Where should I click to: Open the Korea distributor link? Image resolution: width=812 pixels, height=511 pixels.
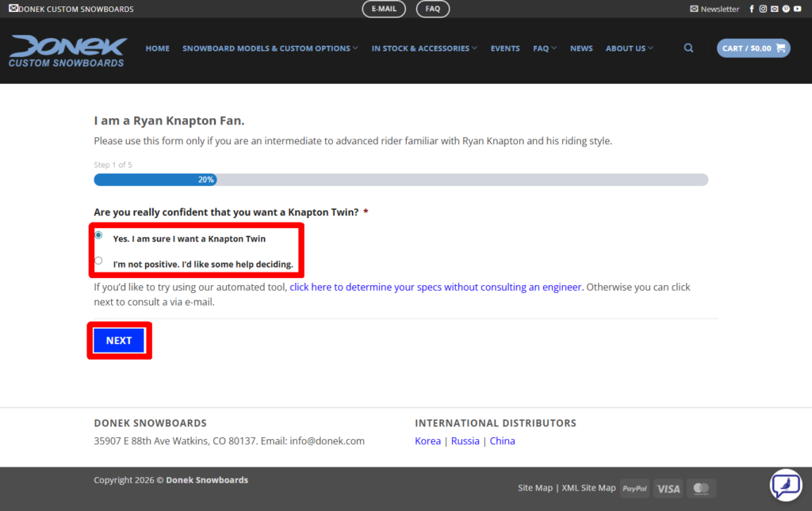(x=427, y=441)
